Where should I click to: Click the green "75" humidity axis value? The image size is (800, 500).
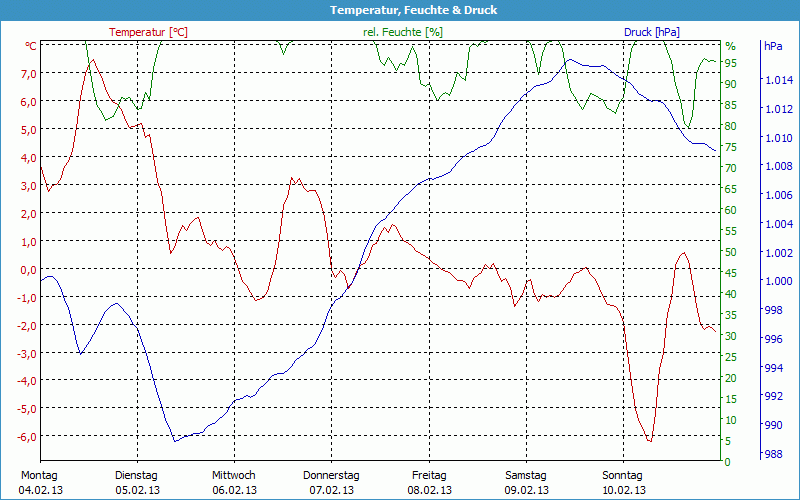tap(731, 147)
